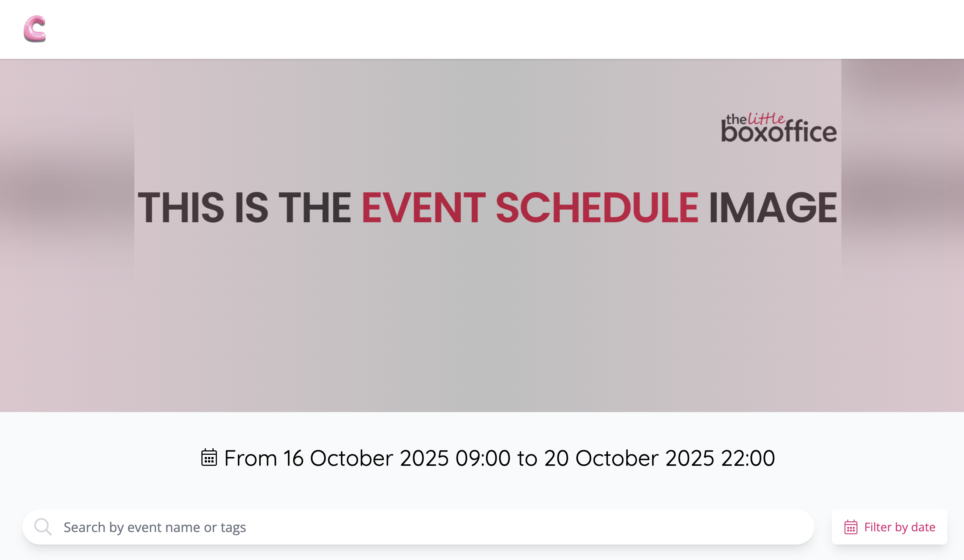Click the THIS IS THE banner text
The width and height of the screenshot is (964, 560).
pyautogui.click(x=244, y=208)
